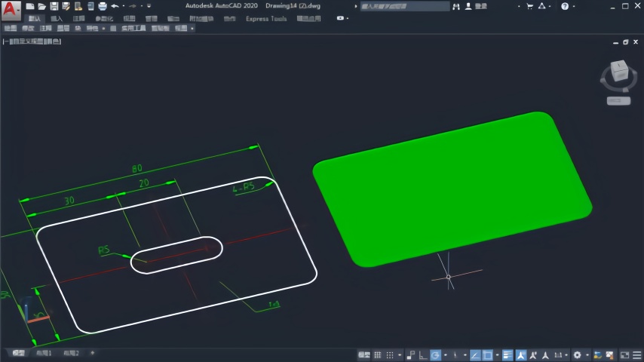Click the user sign-in icon

[x=468, y=6]
